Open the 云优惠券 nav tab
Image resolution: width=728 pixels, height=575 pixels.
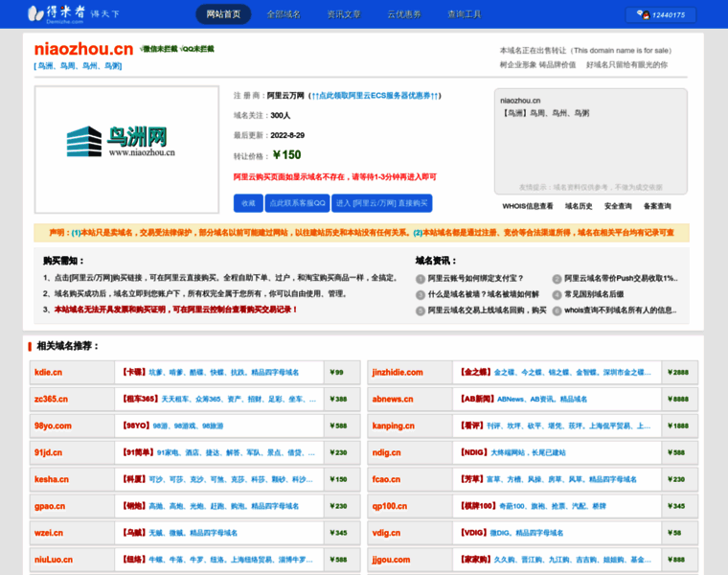click(404, 14)
